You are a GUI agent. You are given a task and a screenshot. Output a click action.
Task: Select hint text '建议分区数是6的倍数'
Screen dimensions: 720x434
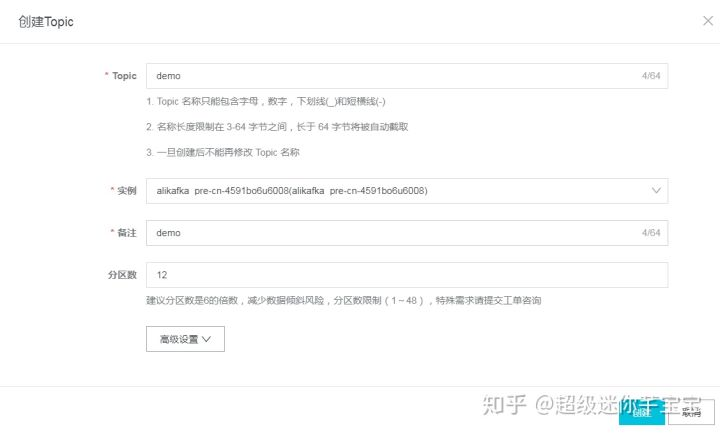(x=192, y=300)
